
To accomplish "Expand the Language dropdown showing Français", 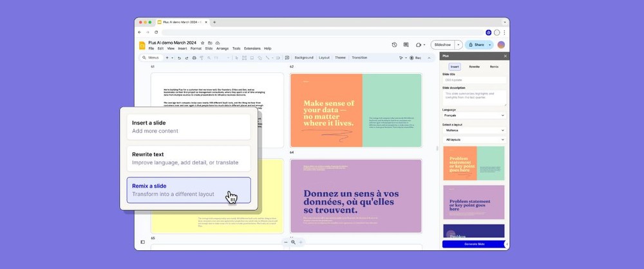I will click(x=474, y=115).
